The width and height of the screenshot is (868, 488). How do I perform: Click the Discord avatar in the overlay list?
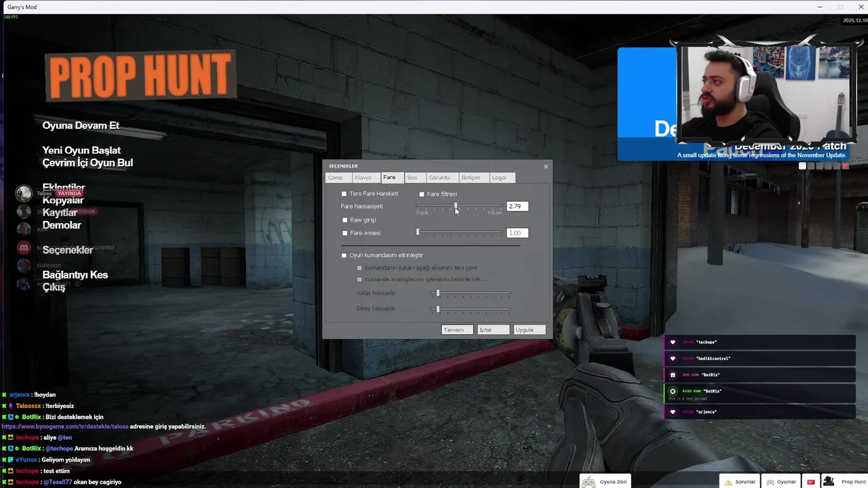(x=24, y=248)
